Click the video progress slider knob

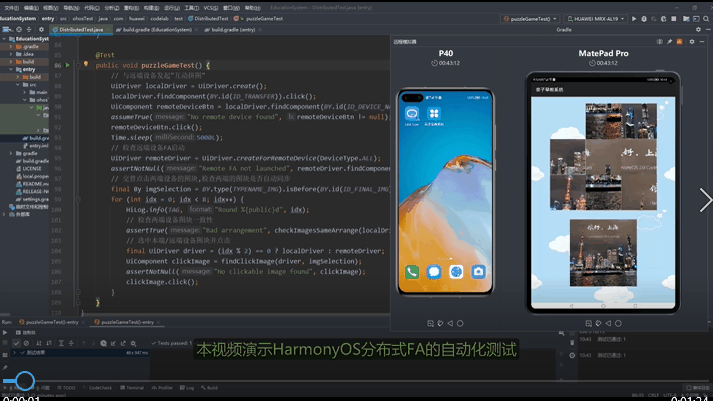(25, 381)
